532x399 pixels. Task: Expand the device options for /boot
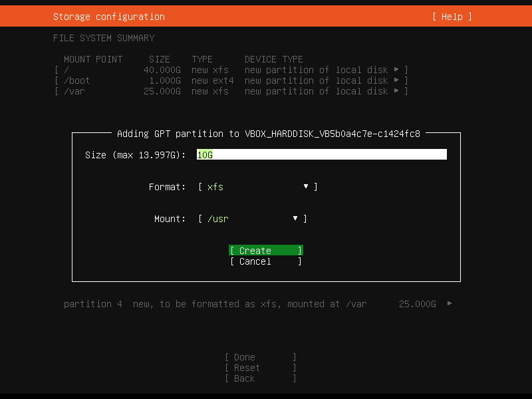(397, 80)
